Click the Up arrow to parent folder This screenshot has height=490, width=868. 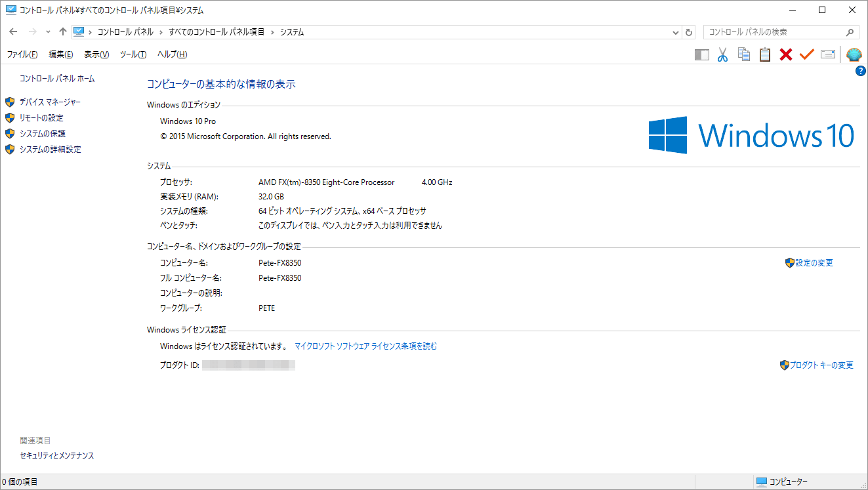point(63,31)
